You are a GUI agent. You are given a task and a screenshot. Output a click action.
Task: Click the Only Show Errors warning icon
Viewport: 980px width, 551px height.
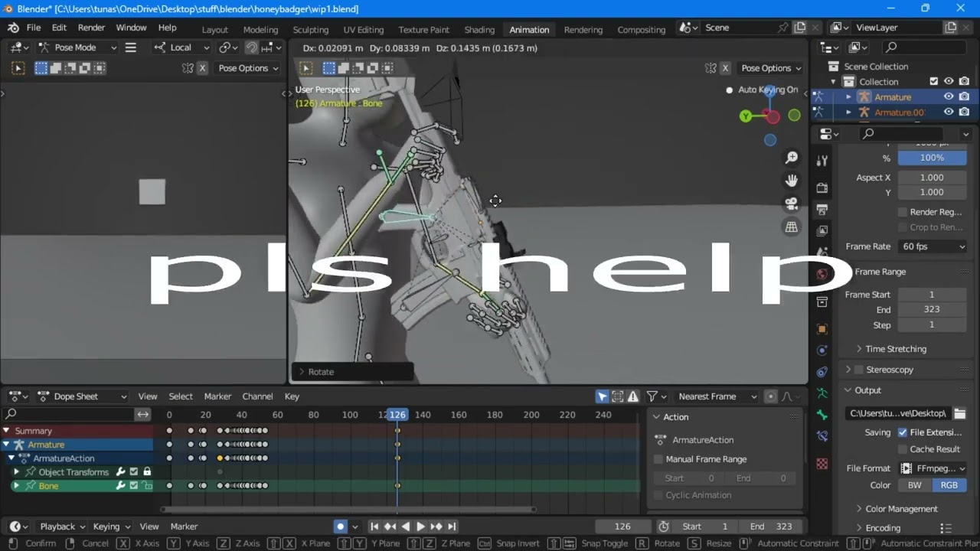tap(633, 396)
